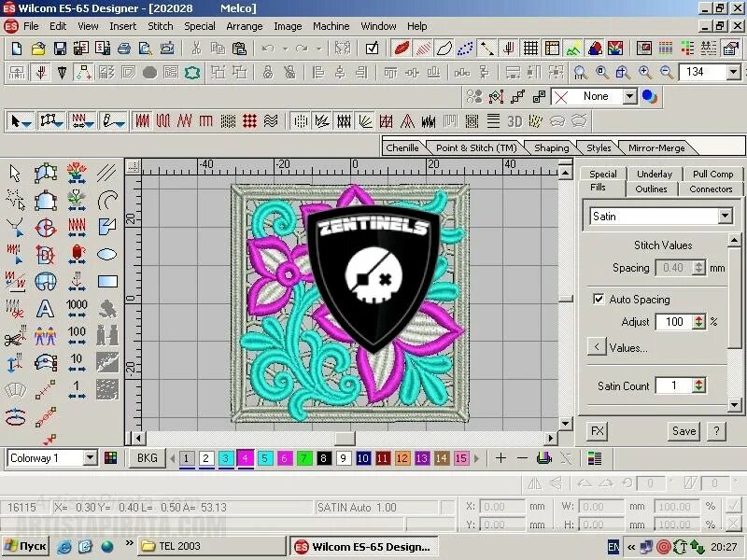Image resolution: width=747 pixels, height=560 pixels.
Task: Open the color palette editor icon
Action: (x=110, y=458)
